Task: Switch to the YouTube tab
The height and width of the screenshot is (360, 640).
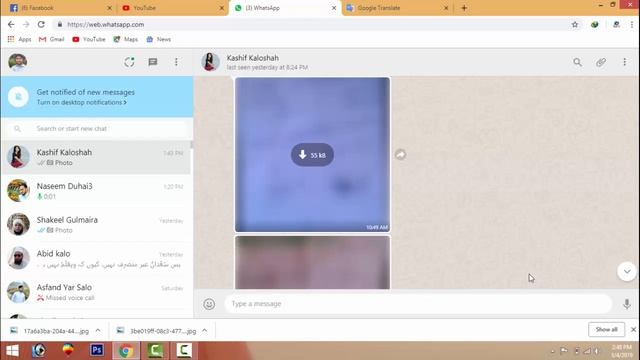Action: (x=171, y=8)
